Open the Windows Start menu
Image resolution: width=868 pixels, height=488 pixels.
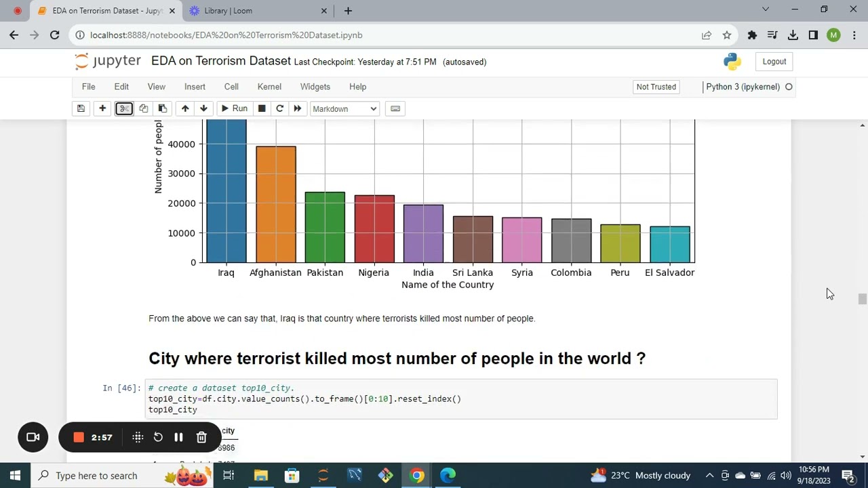click(15, 475)
